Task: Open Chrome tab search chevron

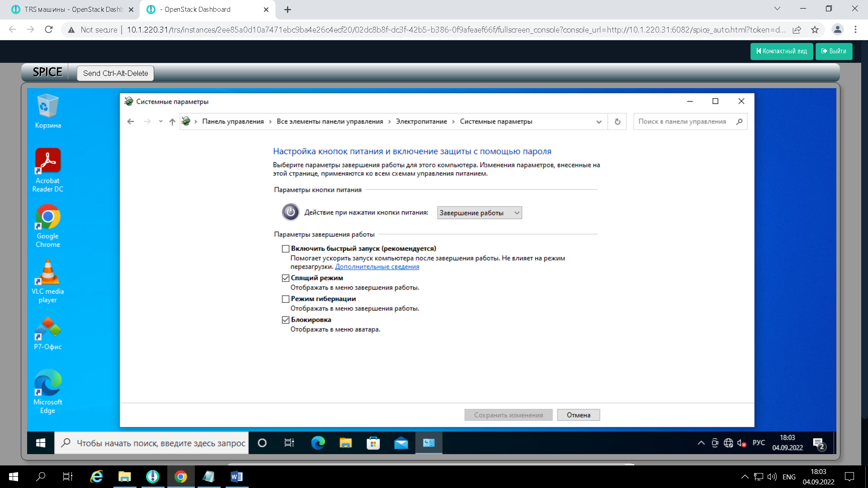Action: pyautogui.click(x=777, y=9)
